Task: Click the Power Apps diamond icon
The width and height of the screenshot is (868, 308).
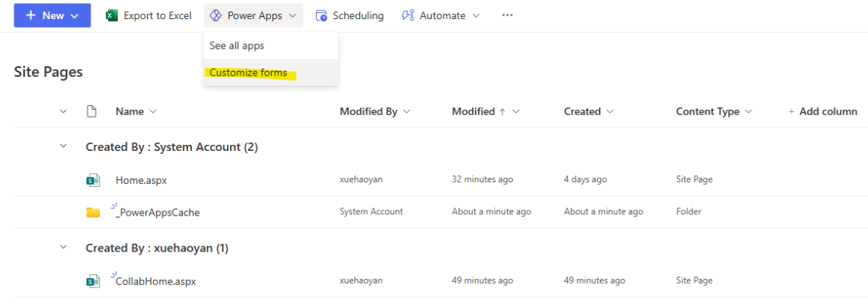Action: [216, 15]
